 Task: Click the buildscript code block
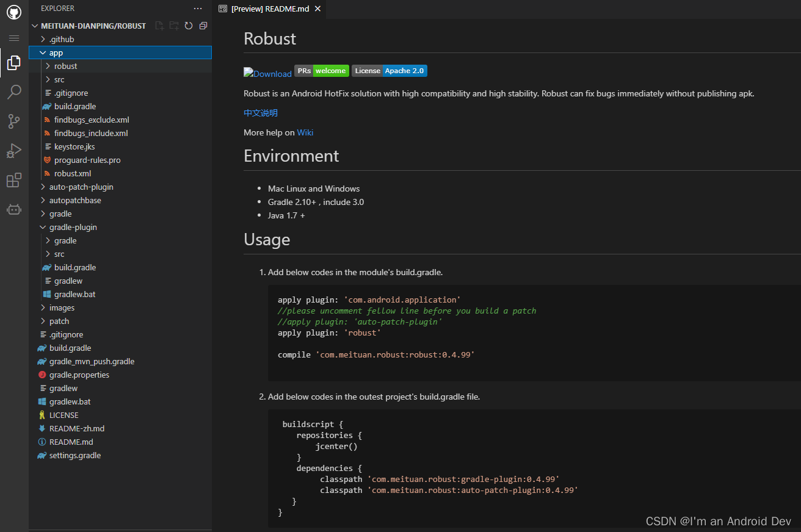tap(534, 469)
